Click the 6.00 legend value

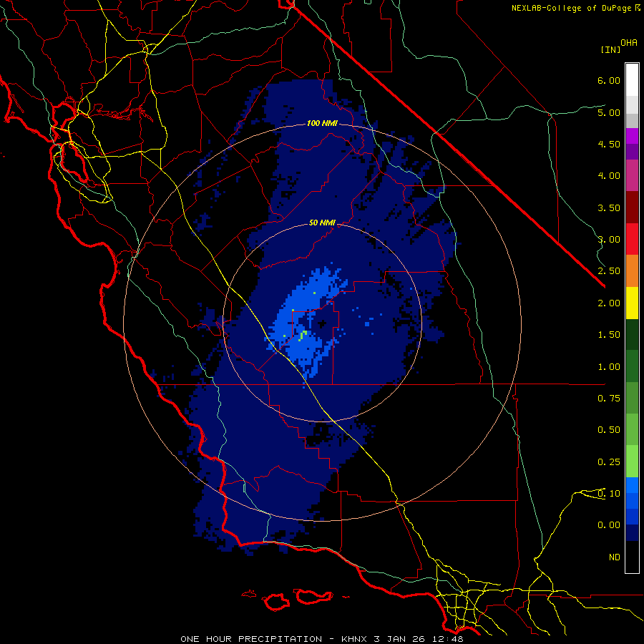609,80
